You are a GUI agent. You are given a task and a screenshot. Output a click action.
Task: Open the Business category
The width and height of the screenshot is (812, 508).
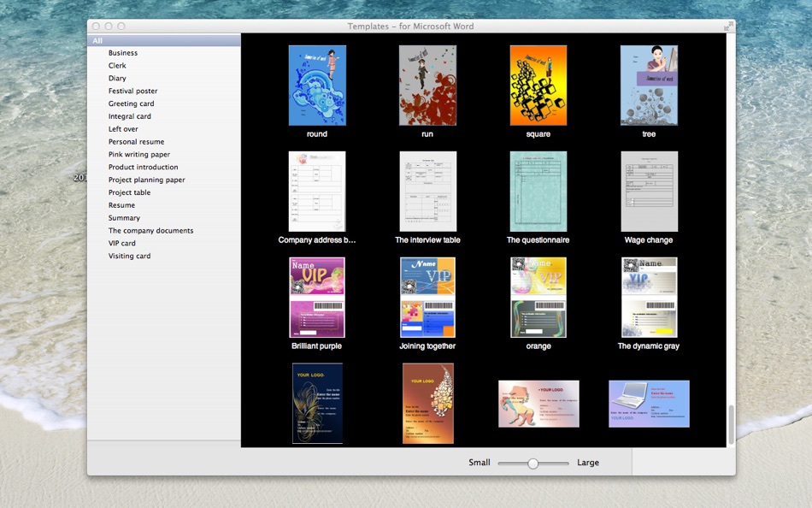[123, 53]
